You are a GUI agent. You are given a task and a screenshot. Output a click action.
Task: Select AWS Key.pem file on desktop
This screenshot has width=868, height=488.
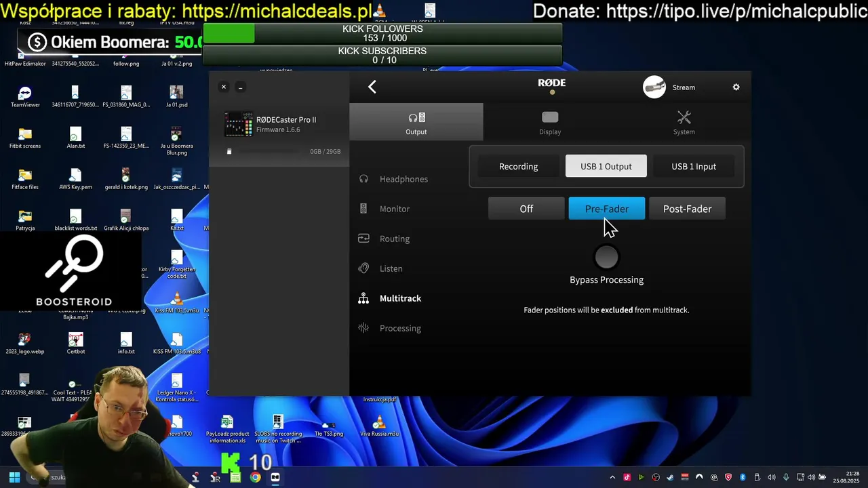(x=75, y=179)
